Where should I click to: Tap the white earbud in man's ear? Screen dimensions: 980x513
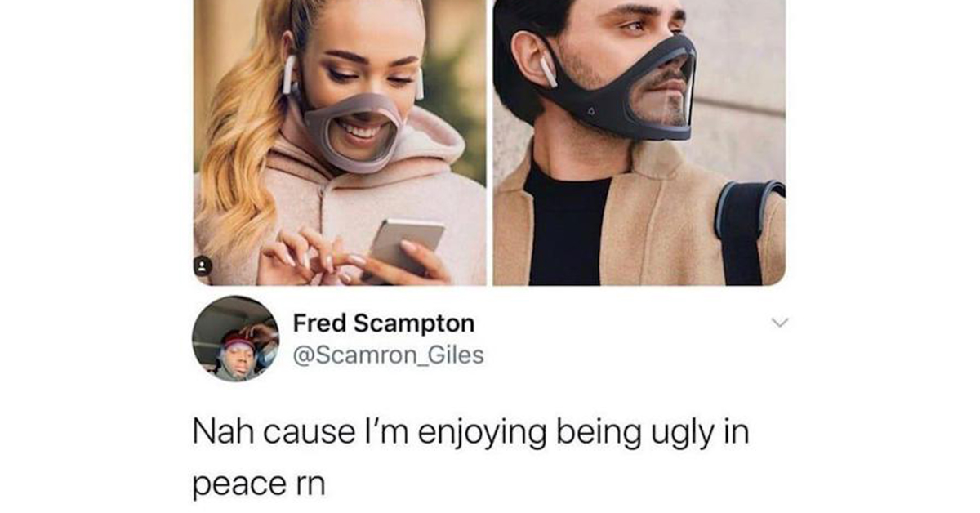(546, 72)
